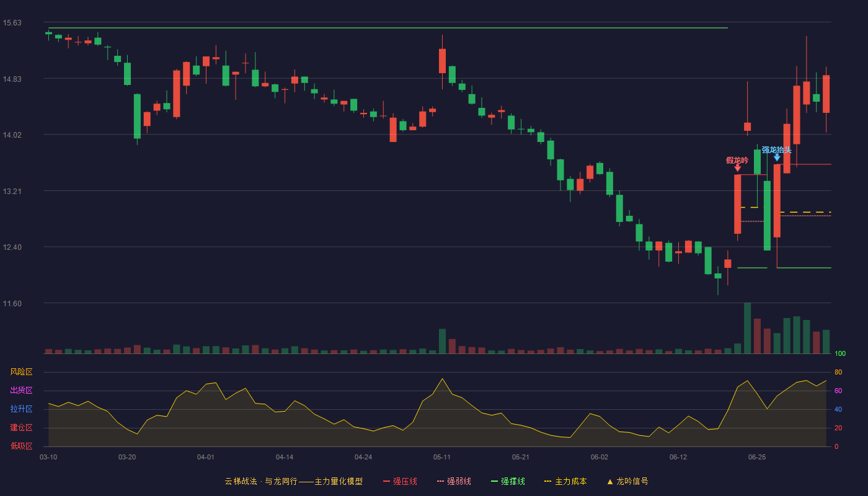Screen dimensions: 868x496
Task: Click the 04-01 date label
Action: pyautogui.click(x=206, y=457)
